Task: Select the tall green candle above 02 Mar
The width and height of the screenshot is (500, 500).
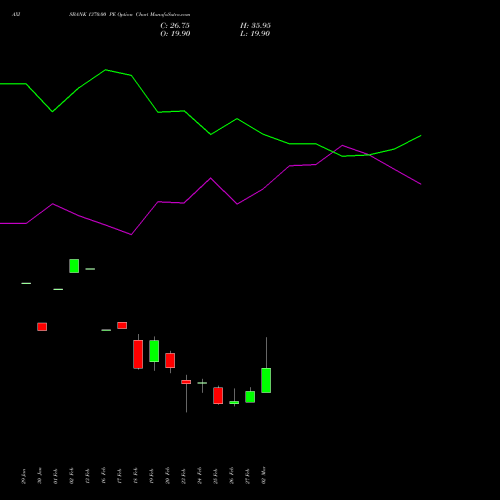Action: click(266, 380)
